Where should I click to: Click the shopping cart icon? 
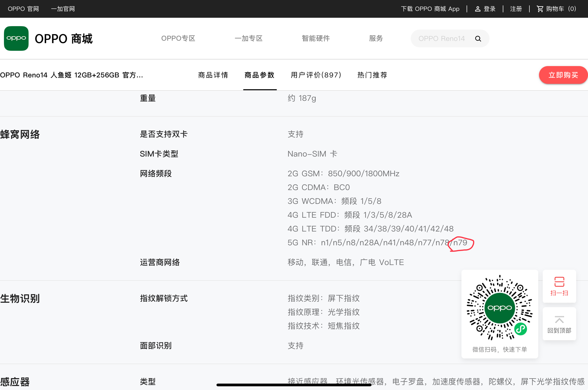540,9
